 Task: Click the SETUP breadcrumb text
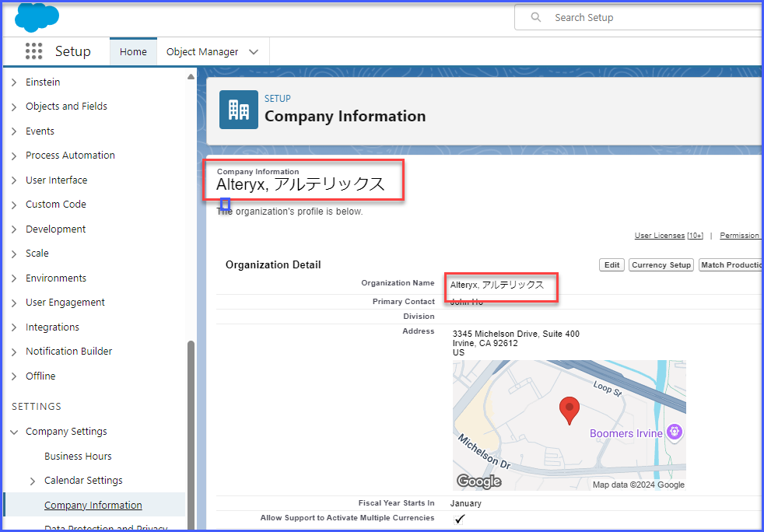click(277, 99)
